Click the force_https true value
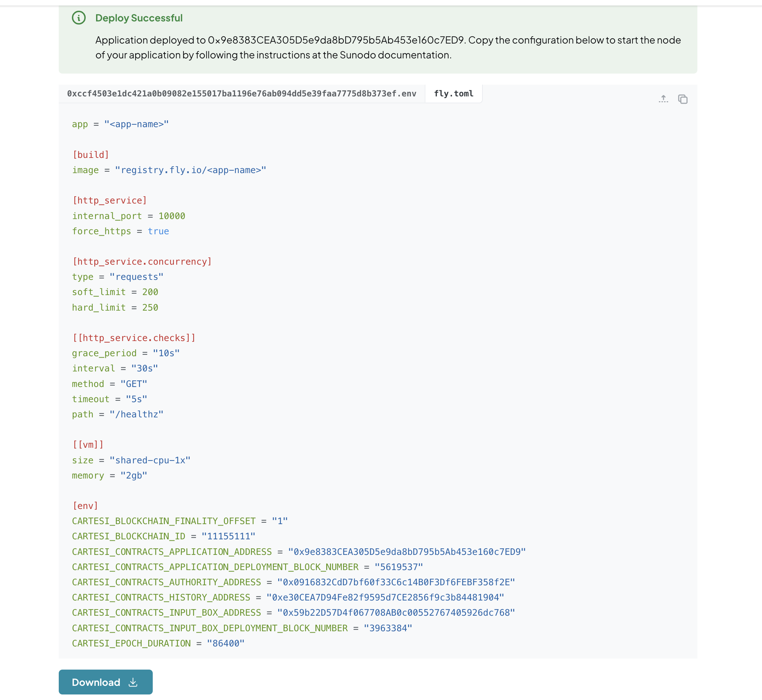The width and height of the screenshot is (762, 700). (x=158, y=231)
